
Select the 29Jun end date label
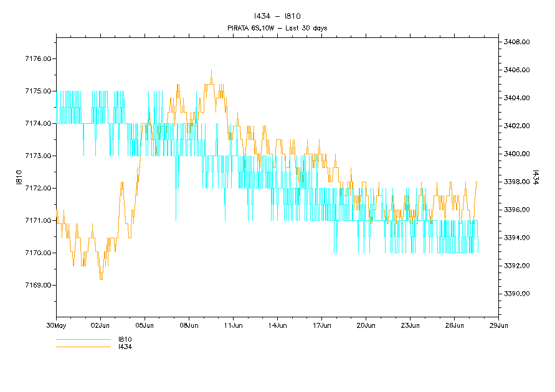[x=498, y=325]
